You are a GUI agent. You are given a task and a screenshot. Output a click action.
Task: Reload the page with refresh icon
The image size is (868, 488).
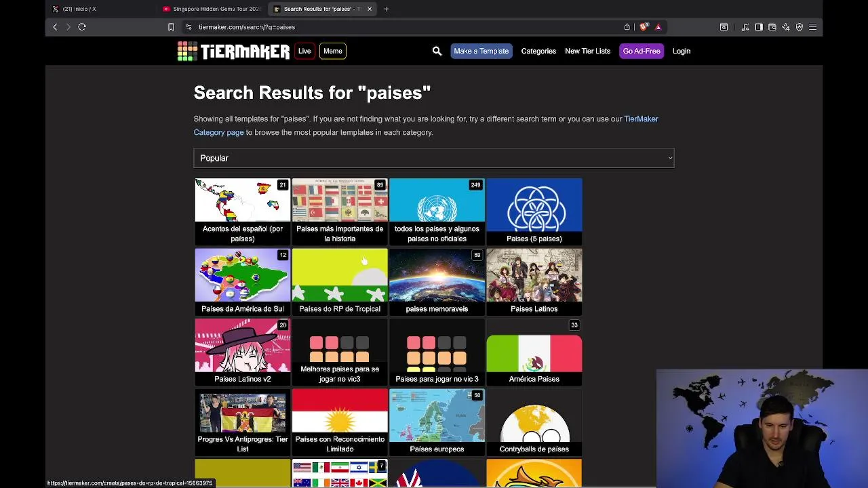tap(82, 27)
